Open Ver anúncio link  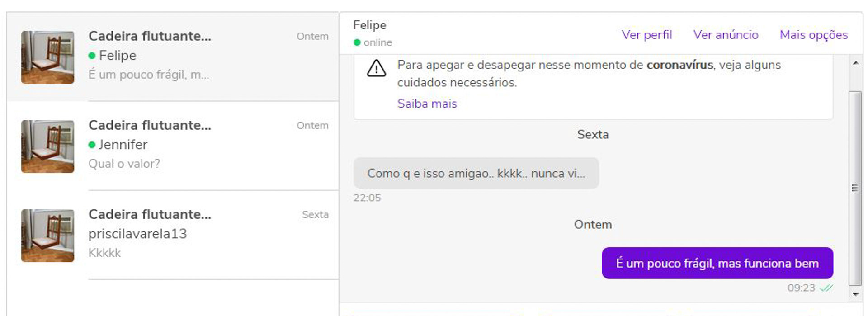[726, 35]
